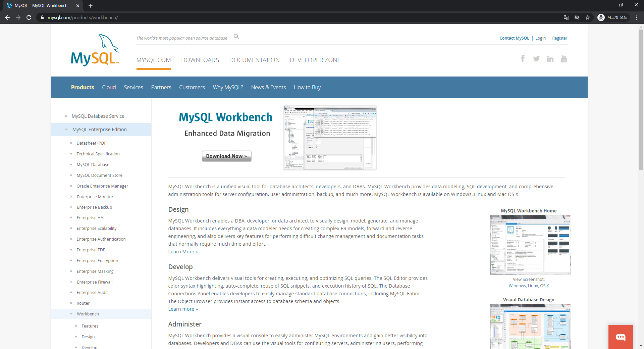Expand Enterprise Firewall sidebar item
The height and width of the screenshot is (349, 644).
pyautogui.click(x=71, y=282)
